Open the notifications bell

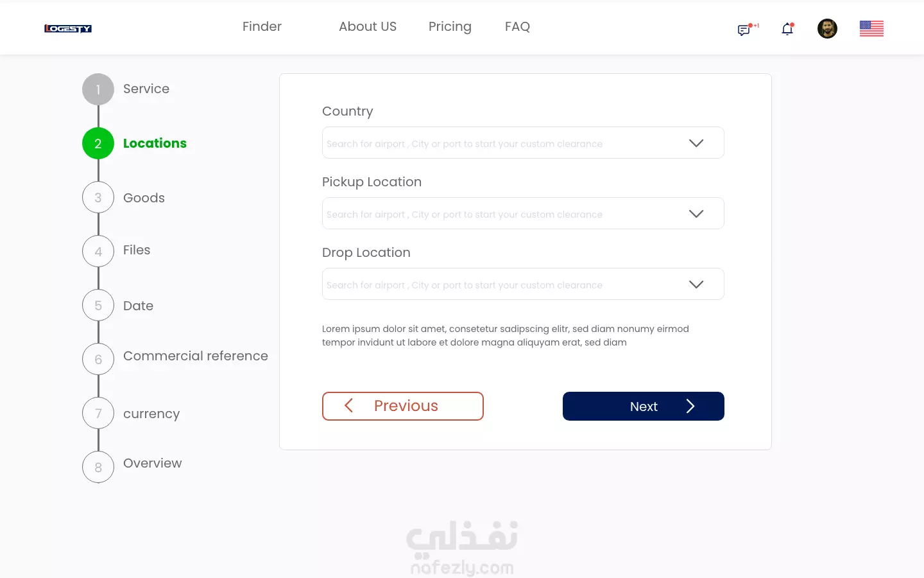pyautogui.click(x=787, y=29)
